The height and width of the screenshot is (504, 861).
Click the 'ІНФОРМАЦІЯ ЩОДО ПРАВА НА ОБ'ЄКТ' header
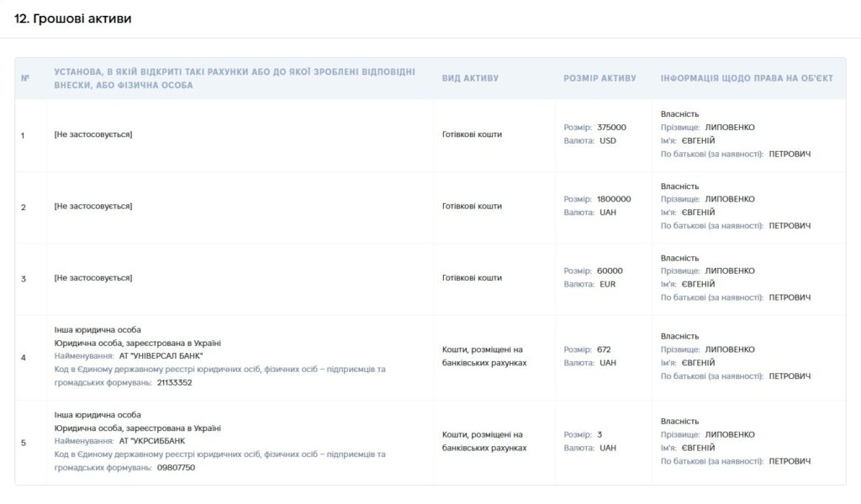[747, 78]
